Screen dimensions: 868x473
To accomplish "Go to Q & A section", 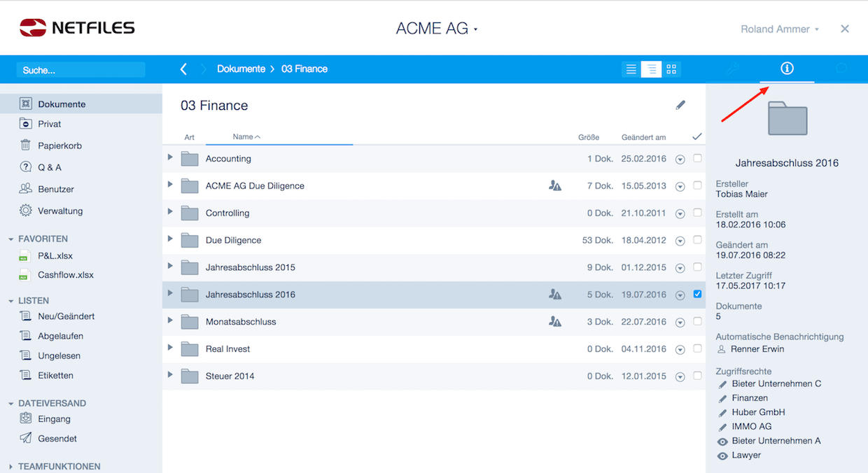I will [50, 167].
